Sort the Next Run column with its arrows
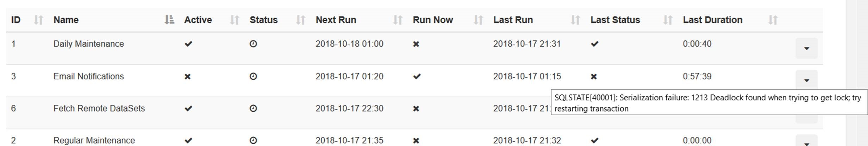Image resolution: width=868 pixels, height=146 pixels. coord(398,20)
